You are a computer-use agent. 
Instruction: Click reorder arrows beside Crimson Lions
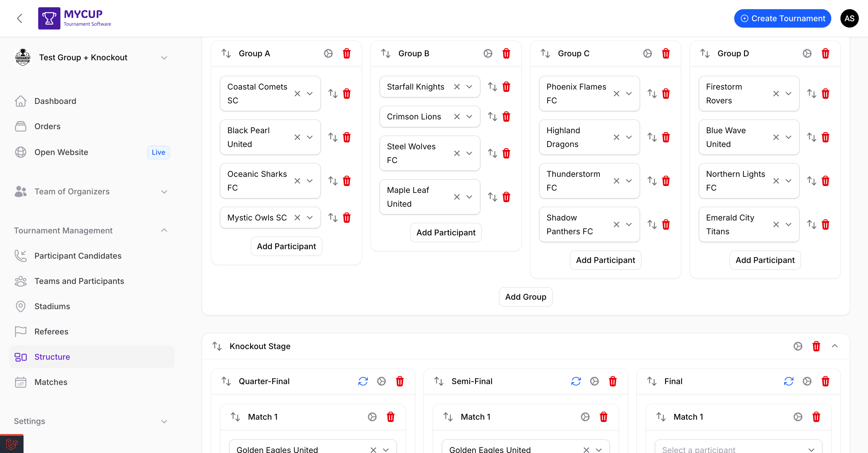(x=492, y=117)
